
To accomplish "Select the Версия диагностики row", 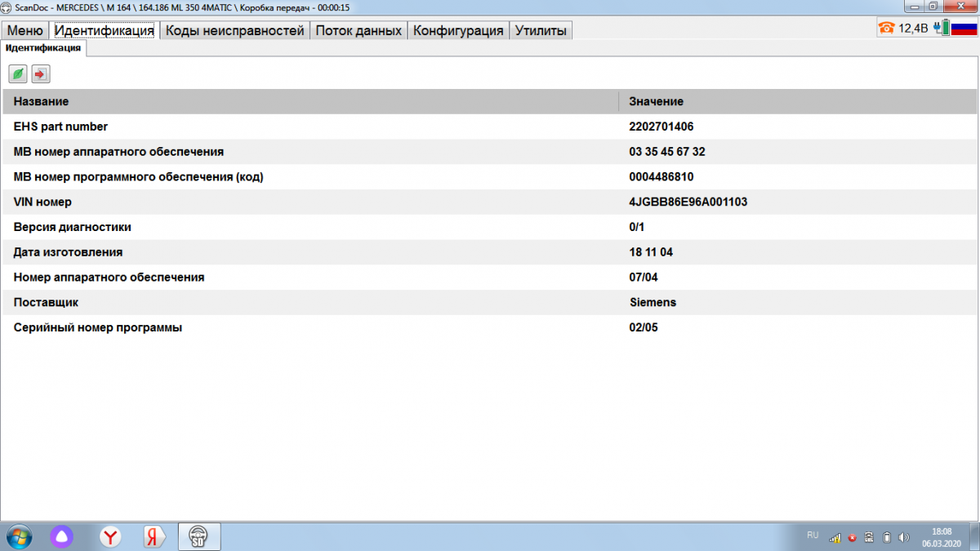I will [x=489, y=227].
